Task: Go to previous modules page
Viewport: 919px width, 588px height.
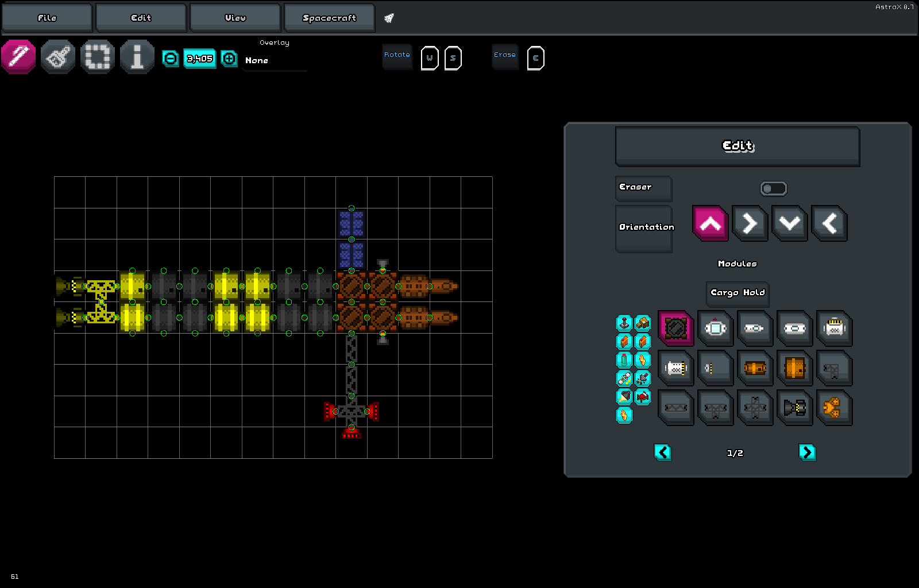Action: tap(663, 452)
